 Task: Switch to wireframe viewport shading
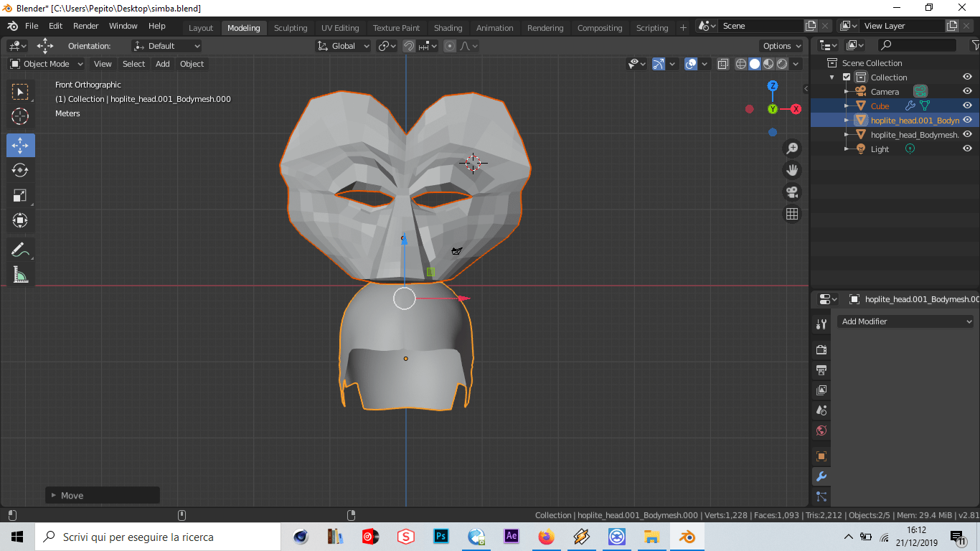click(741, 64)
